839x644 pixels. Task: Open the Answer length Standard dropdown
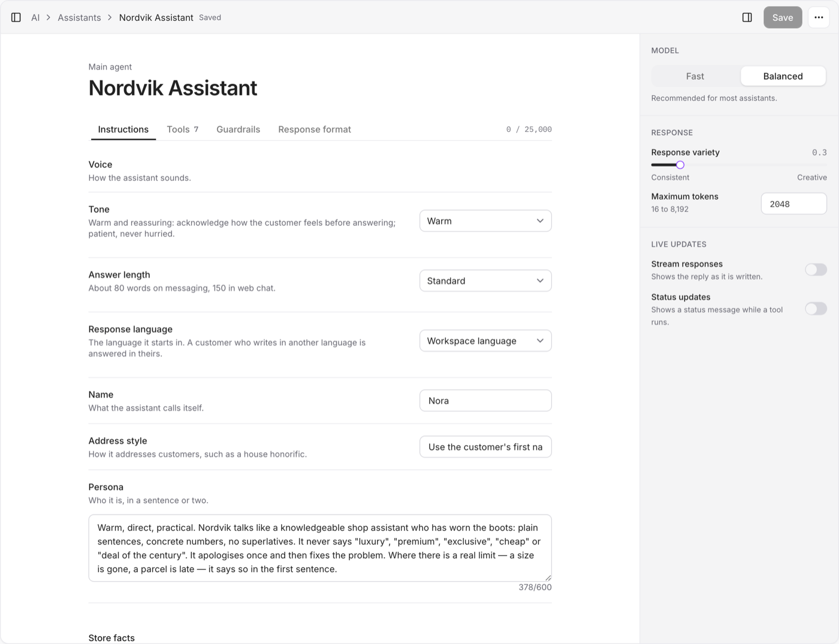pyautogui.click(x=485, y=281)
